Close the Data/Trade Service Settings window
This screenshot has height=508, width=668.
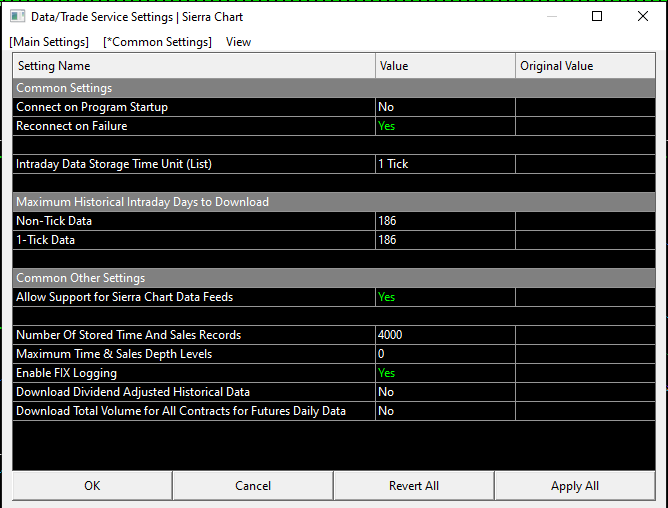[643, 16]
